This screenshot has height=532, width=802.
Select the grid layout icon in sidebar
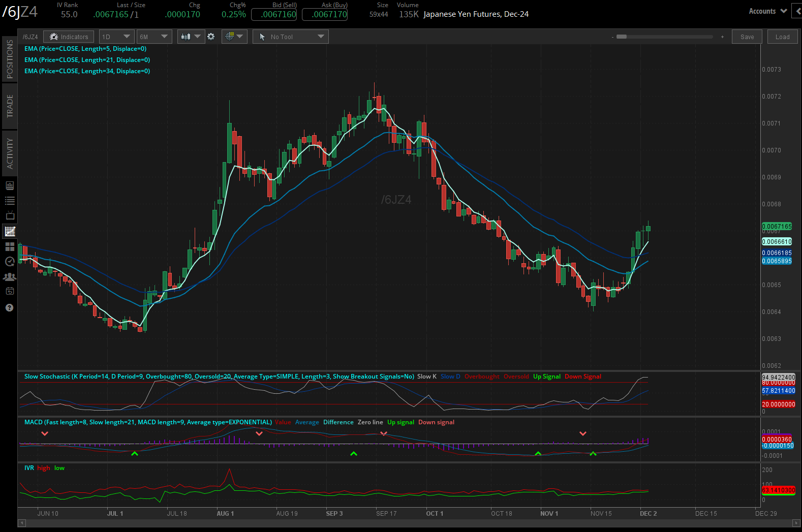tap(10, 246)
